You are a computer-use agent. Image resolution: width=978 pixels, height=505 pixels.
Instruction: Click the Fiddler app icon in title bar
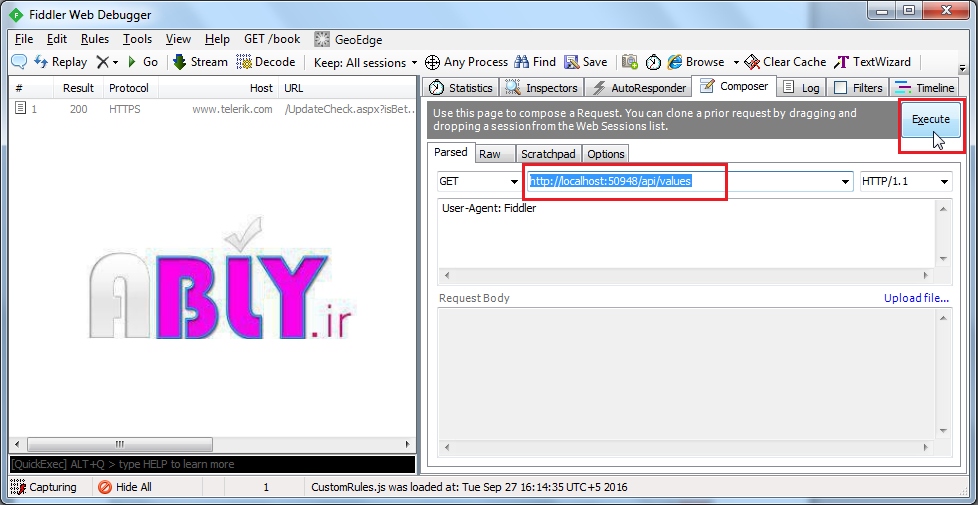[16, 14]
